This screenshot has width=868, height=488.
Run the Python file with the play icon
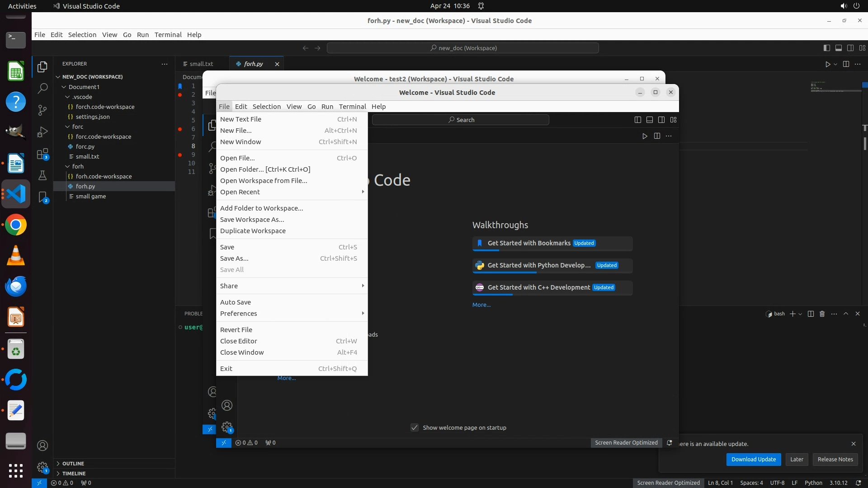click(x=828, y=64)
